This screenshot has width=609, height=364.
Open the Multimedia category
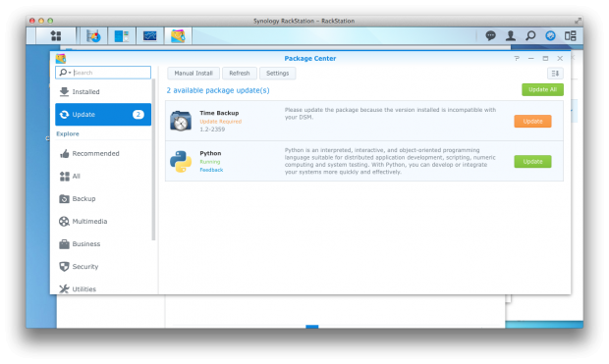pyautogui.click(x=103, y=221)
